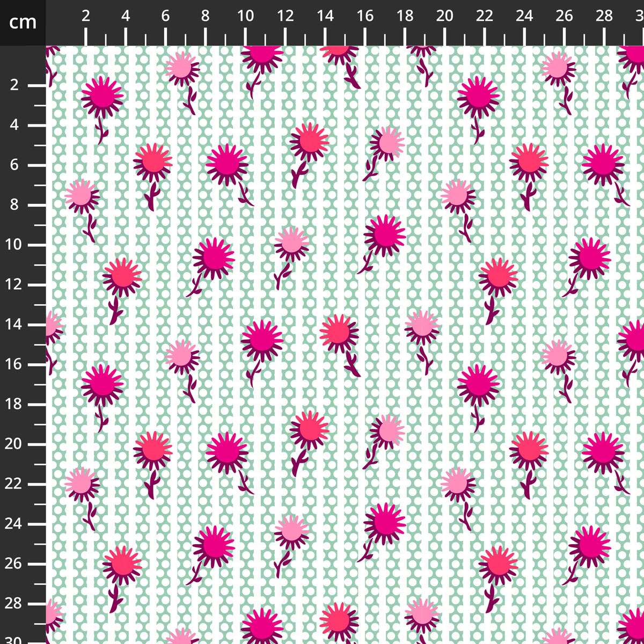
Task: Select the 14 mark on the horizontal ruler
Action: 325,16
